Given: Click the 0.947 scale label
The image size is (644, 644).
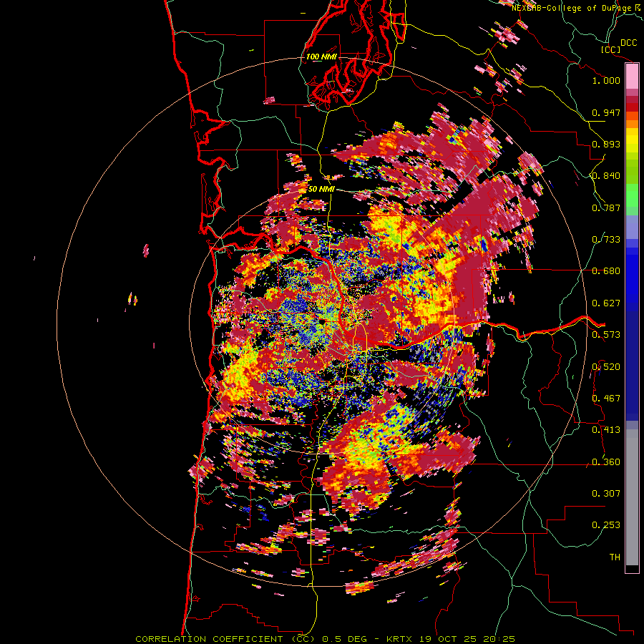Looking at the screenshot, I should (x=606, y=112).
